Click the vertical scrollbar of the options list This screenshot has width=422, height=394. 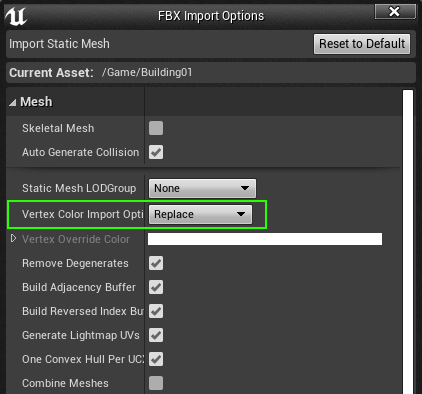click(408, 242)
